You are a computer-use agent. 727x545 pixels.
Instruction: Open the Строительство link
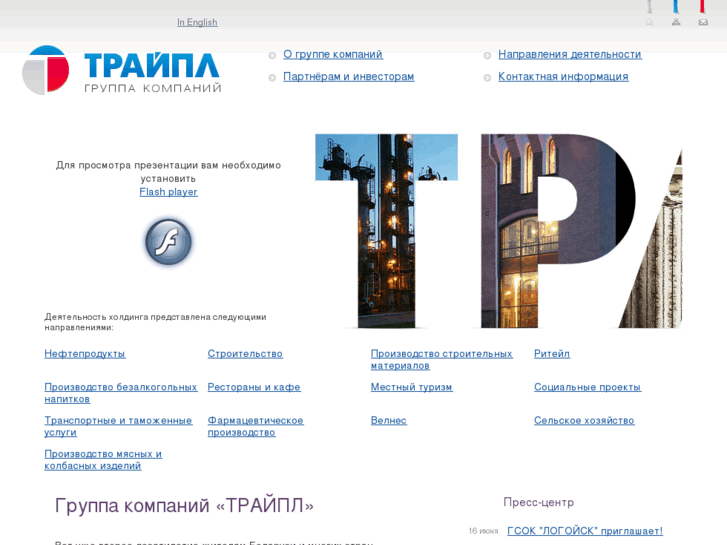[x=245, y=353]
